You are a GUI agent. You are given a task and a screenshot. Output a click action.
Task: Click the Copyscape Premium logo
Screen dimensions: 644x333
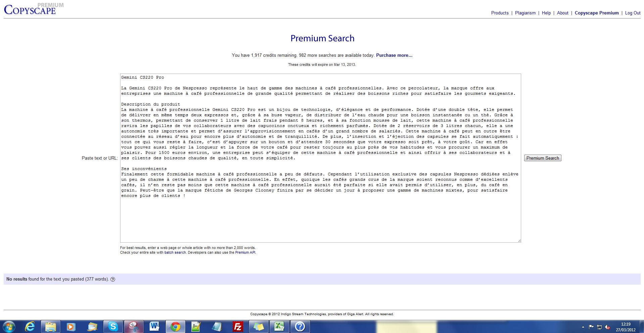(30, 9)
